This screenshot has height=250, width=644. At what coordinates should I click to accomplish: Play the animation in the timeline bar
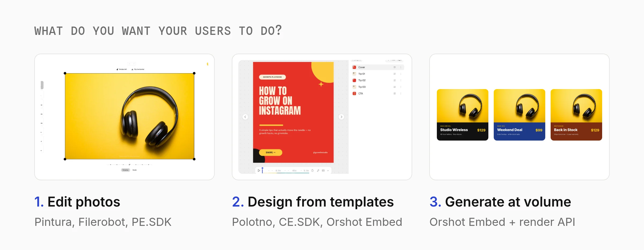[x=259, y=171]
